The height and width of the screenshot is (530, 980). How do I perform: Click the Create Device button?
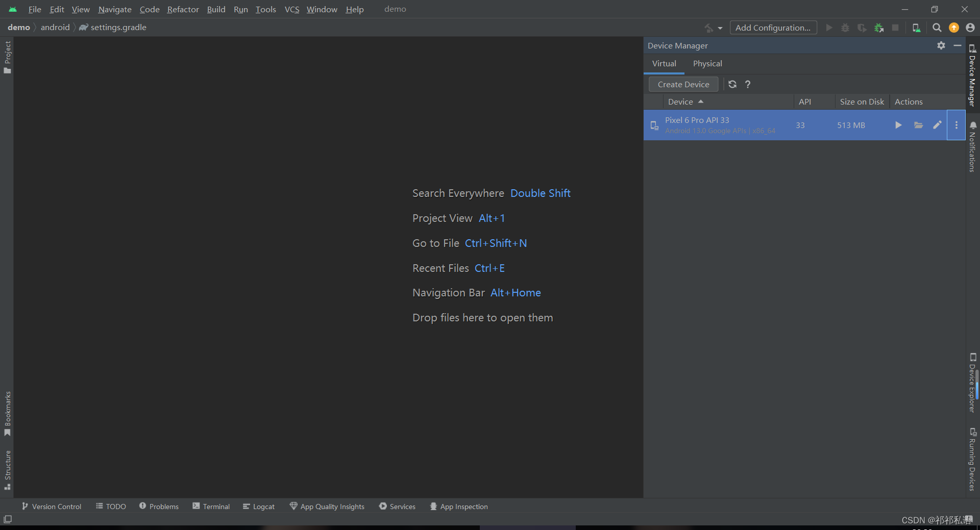683,84
